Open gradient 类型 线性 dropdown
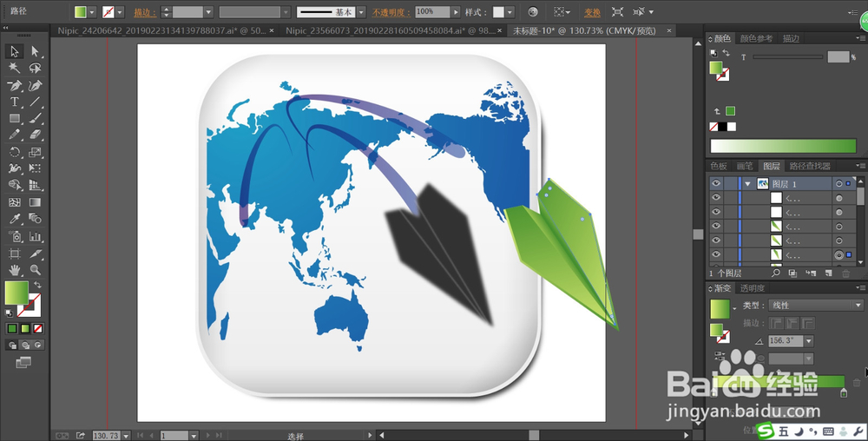 point(815,305)
